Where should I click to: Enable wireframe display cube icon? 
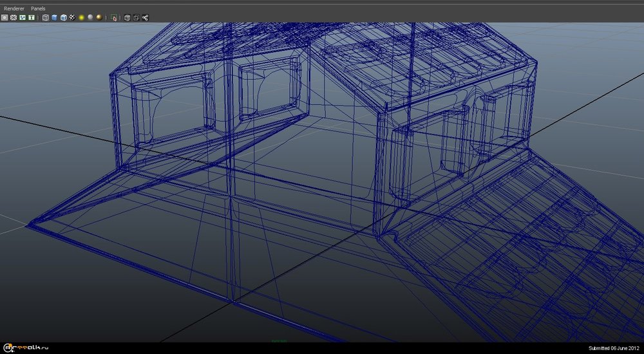[46, 18]
